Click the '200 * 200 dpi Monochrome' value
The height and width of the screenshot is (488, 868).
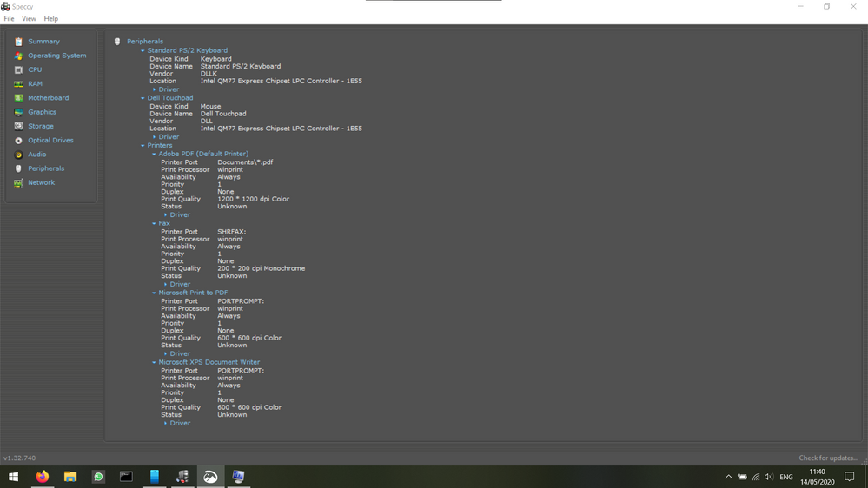[261, 268]
